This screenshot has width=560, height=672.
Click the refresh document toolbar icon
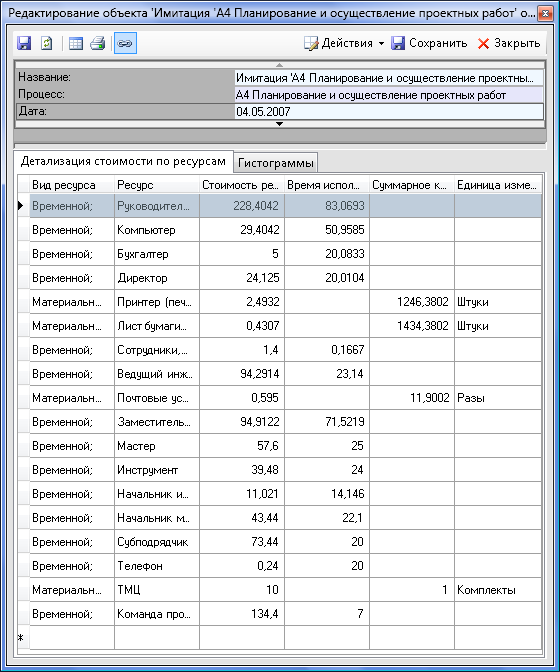point(46,43)
